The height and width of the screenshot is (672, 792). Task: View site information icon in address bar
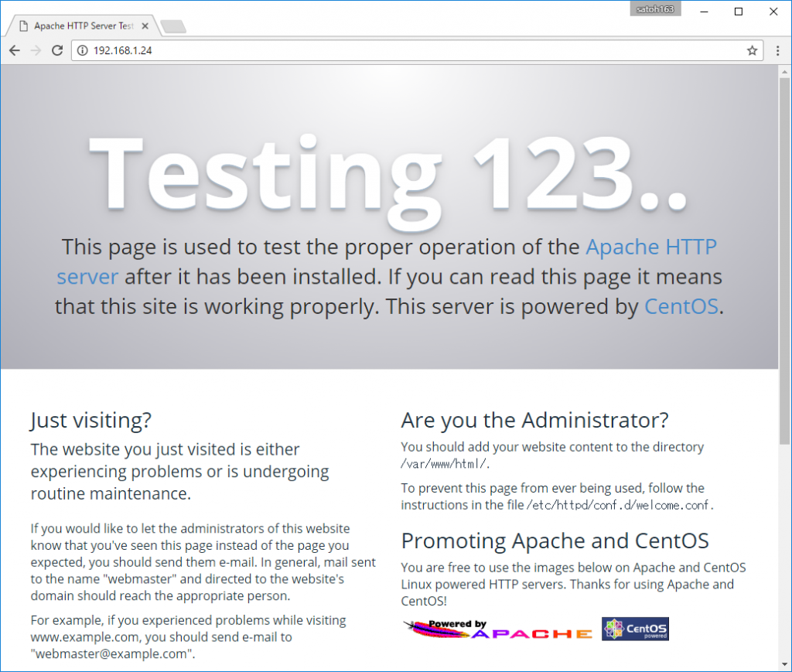pos(82,50)
